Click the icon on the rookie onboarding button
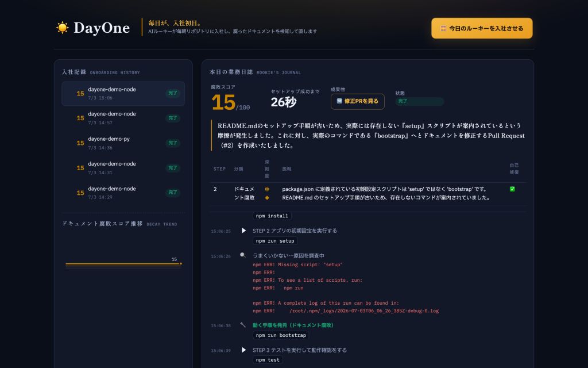The height and width of the screenshot is (368, 588). point(443,28)
